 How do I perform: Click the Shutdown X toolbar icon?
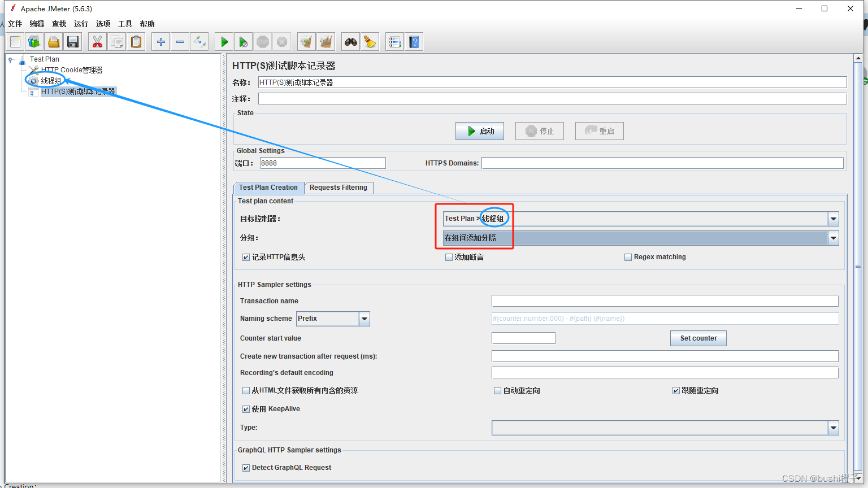(282, 42)
